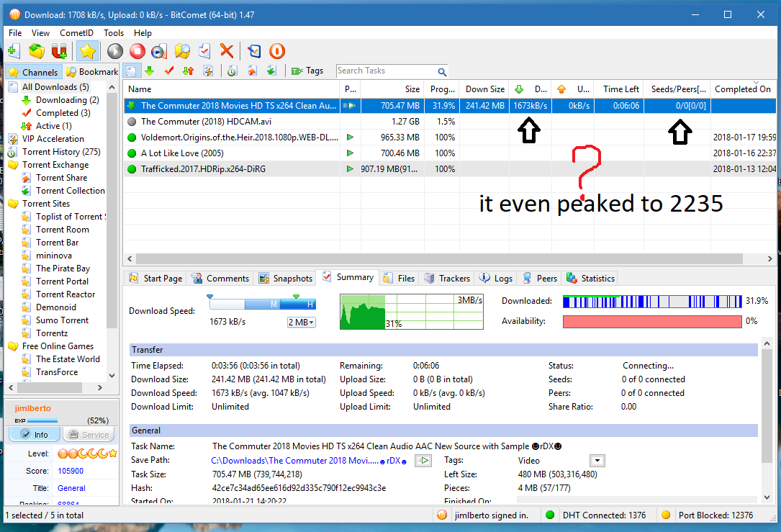Click the red X delete task icon
Screen dimensions: 781x532
227,51
